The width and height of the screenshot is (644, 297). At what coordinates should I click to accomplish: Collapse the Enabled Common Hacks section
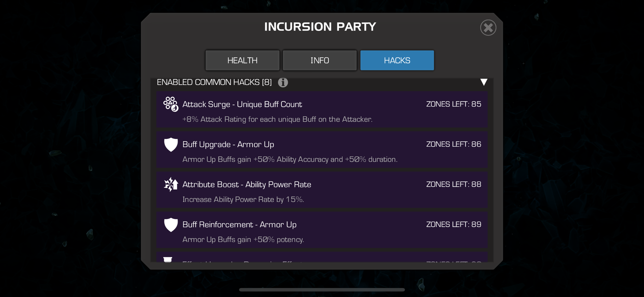(x=484, y=82)
